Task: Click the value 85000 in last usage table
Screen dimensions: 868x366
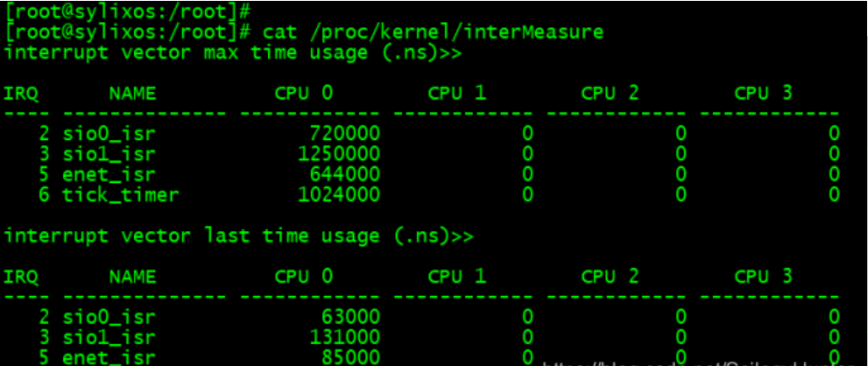Action: tap(351, 357)
